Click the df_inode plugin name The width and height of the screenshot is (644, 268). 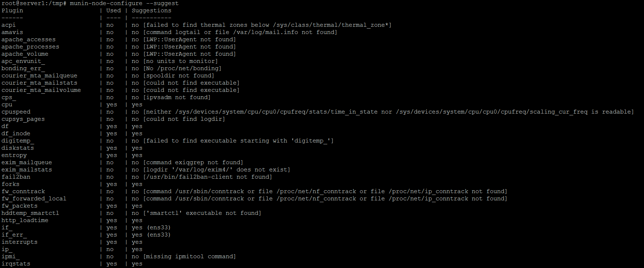tap(16, 133)
